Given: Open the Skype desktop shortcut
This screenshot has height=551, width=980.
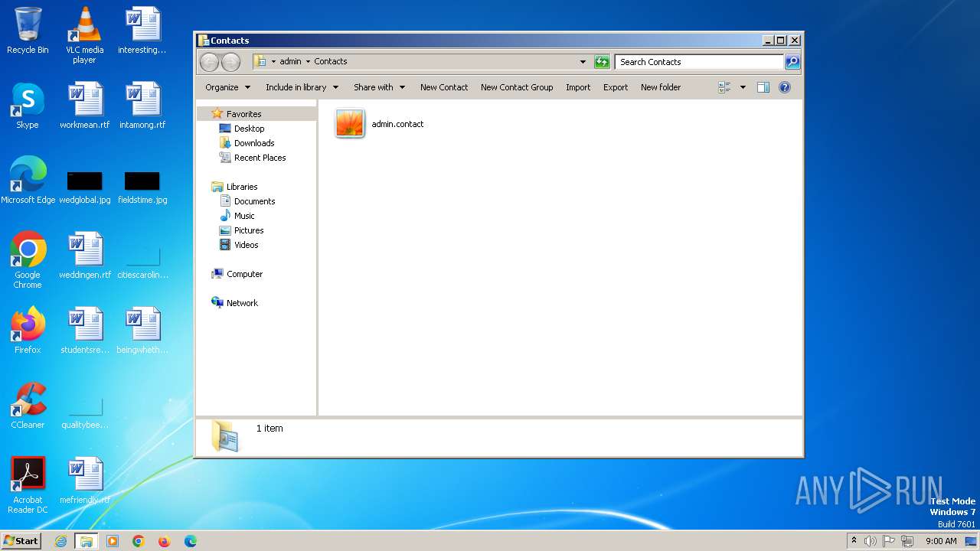Looking at the screenshot, I should 28,106.
